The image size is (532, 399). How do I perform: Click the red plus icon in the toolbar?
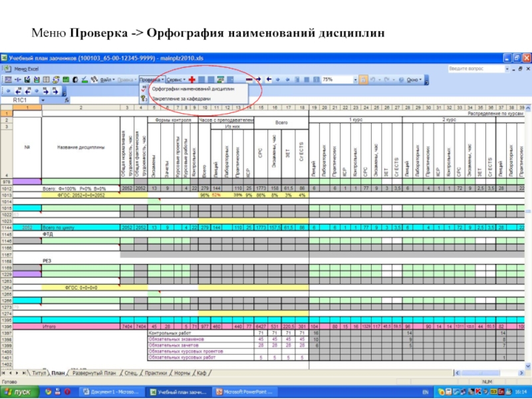tap(192, 79)
